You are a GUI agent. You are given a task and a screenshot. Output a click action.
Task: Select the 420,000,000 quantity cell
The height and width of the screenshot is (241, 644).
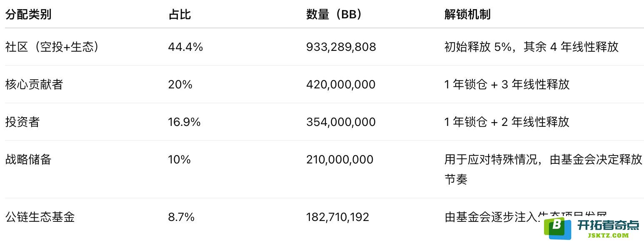point(341,85)
